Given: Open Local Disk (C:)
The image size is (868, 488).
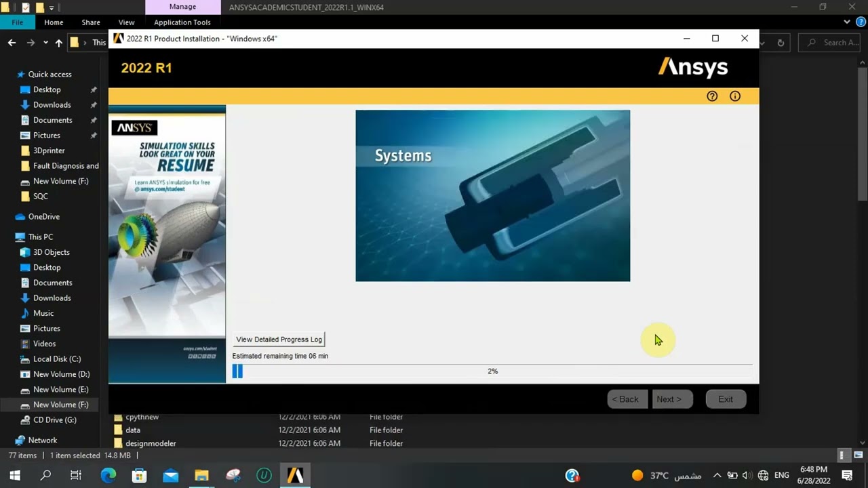Looking at the screenshot, I should [57, 359].
